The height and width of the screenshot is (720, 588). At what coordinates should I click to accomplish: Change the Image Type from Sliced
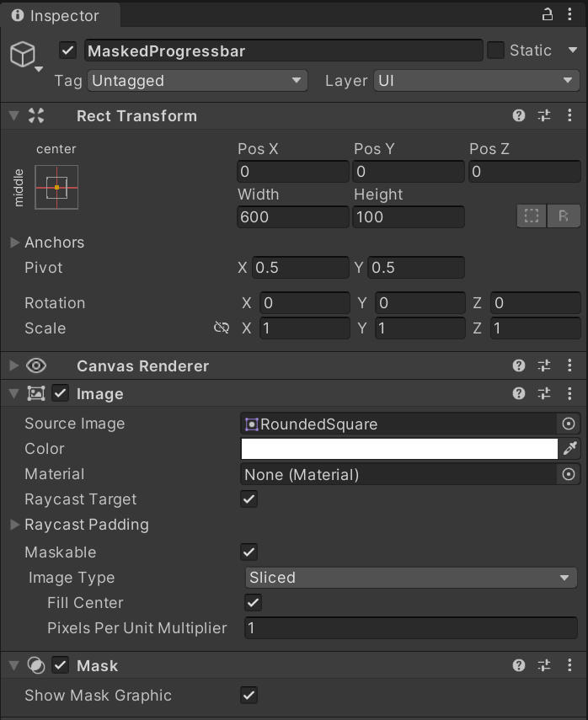411,578
